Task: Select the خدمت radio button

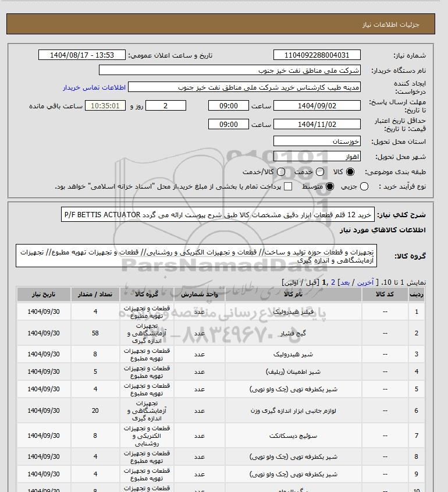Action: point(320,172)
